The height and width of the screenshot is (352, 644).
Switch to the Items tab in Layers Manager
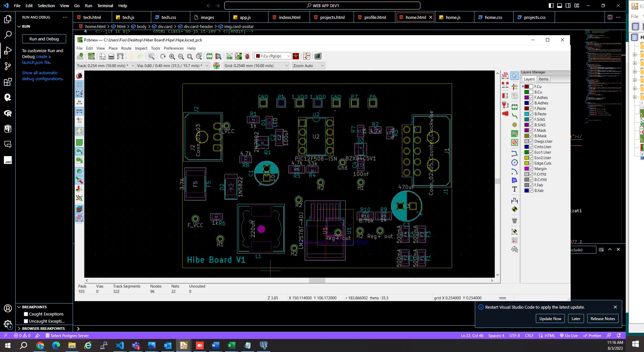(543, 79)
